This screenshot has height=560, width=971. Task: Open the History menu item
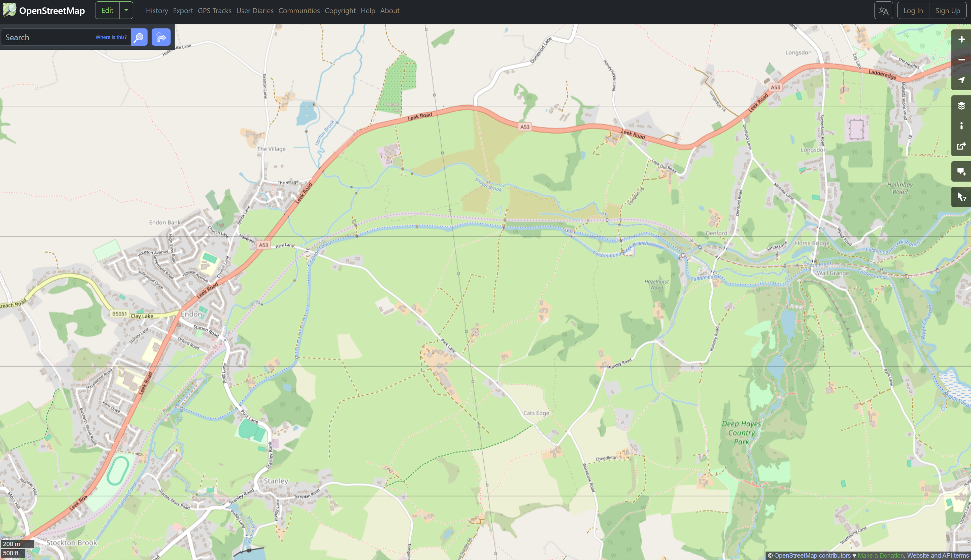pos(157,11)
